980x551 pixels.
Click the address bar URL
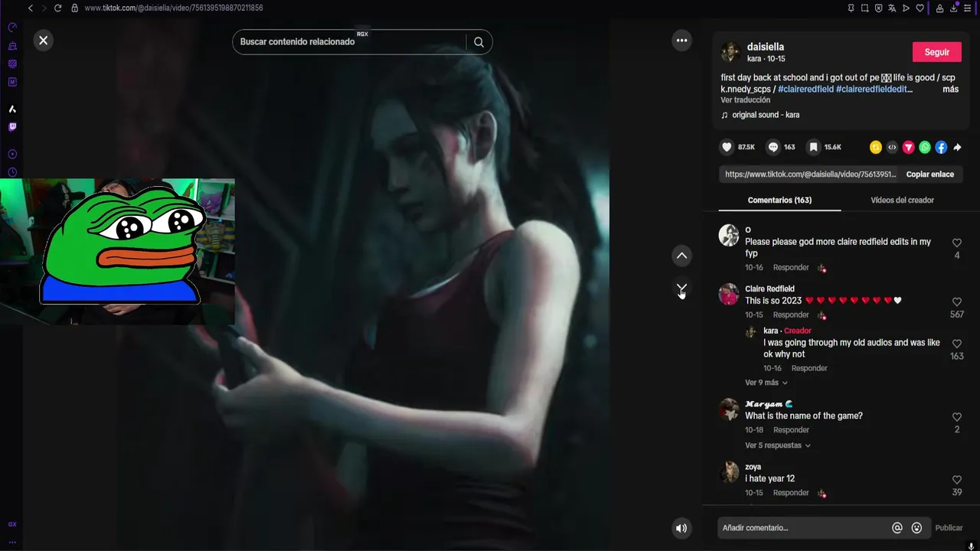click(174, 8)
